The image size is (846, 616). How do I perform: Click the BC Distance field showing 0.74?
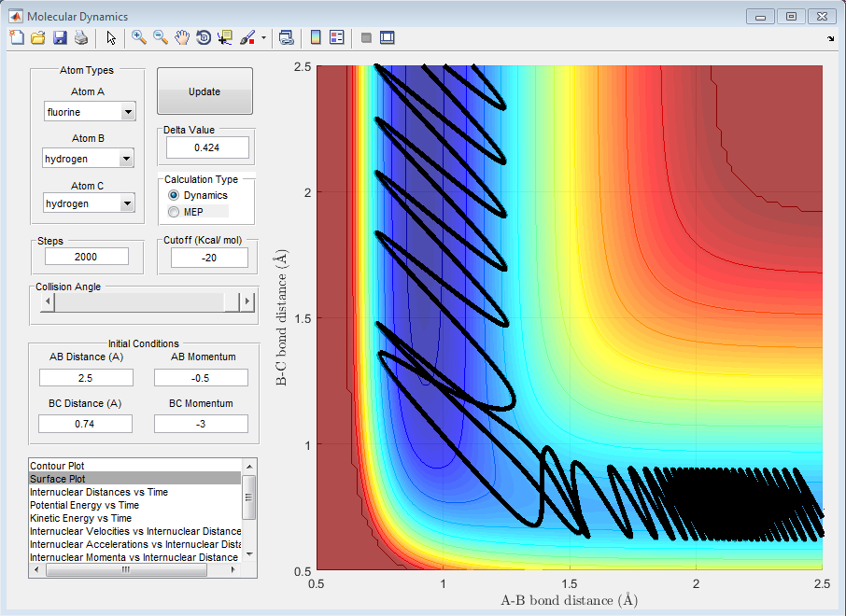(x=85, y=424)
